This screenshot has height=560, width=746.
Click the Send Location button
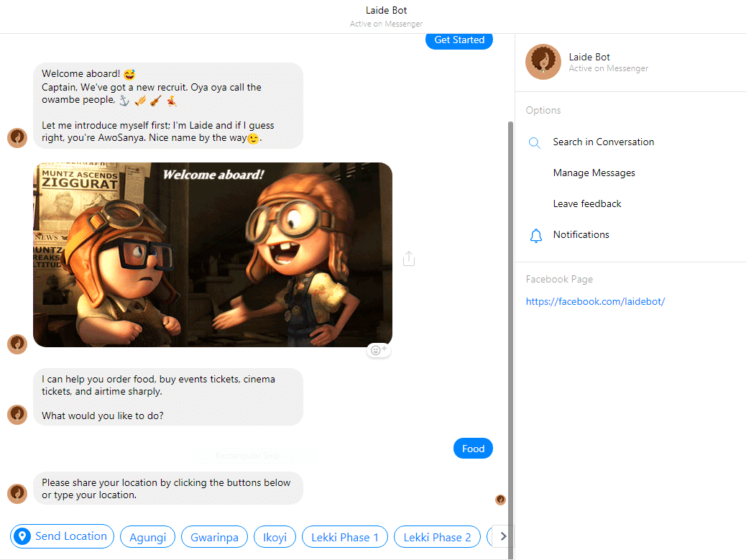pos(63,536)
